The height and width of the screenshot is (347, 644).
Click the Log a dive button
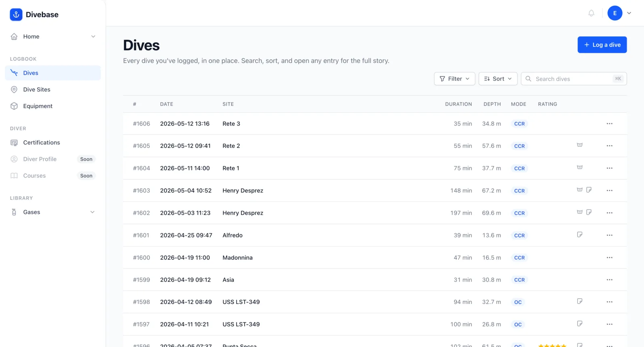tap(602, 45)
